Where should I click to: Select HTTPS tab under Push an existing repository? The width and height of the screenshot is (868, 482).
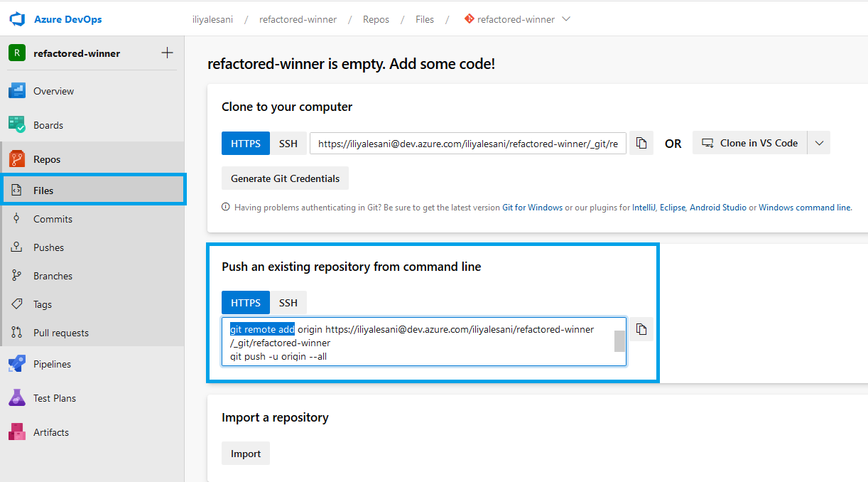[x=246, y=303]
